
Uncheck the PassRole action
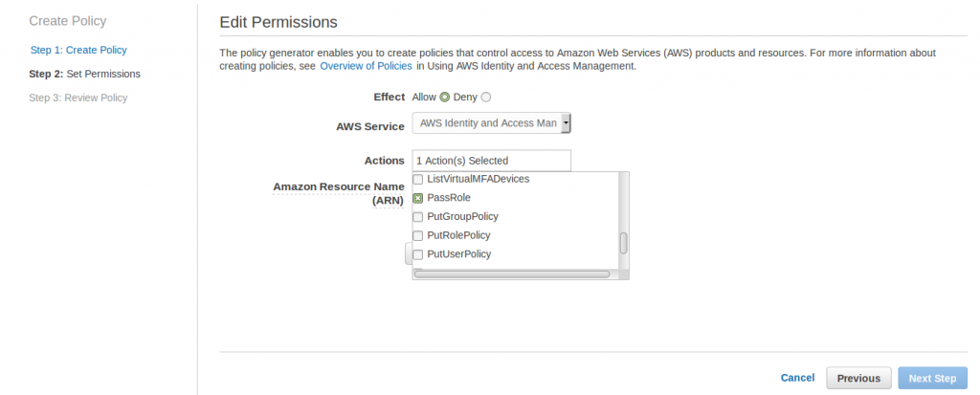(417, 198)
